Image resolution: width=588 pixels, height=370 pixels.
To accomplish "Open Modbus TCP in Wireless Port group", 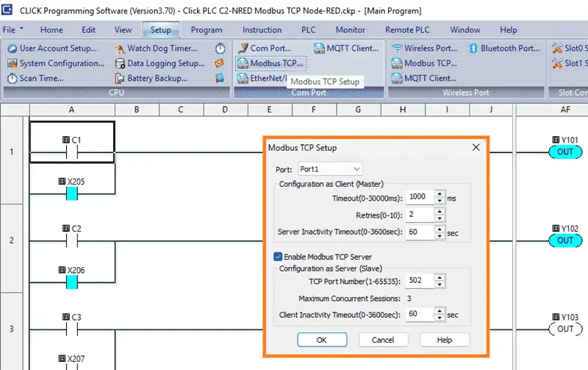I will (x=425, y=63).
